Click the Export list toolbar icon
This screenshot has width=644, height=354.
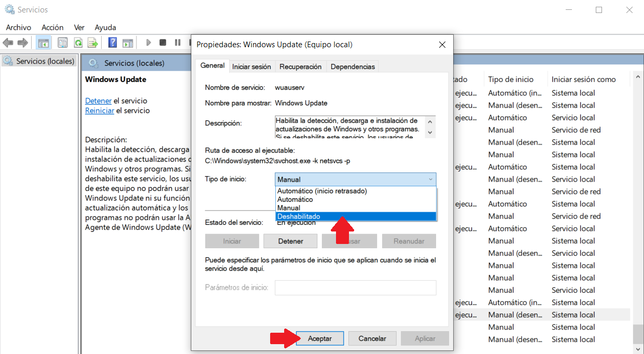92,42
